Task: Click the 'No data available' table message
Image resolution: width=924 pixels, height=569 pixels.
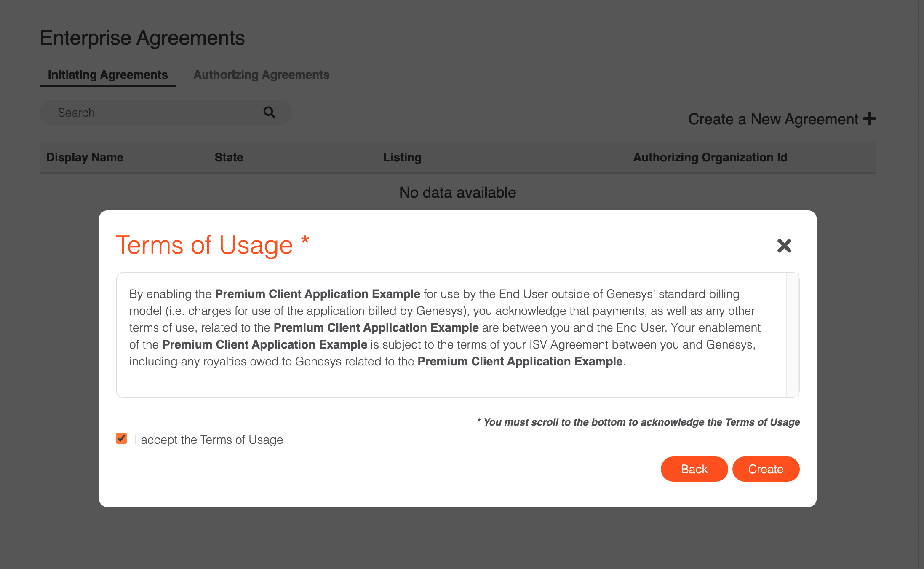Action: tap(457, 193)
